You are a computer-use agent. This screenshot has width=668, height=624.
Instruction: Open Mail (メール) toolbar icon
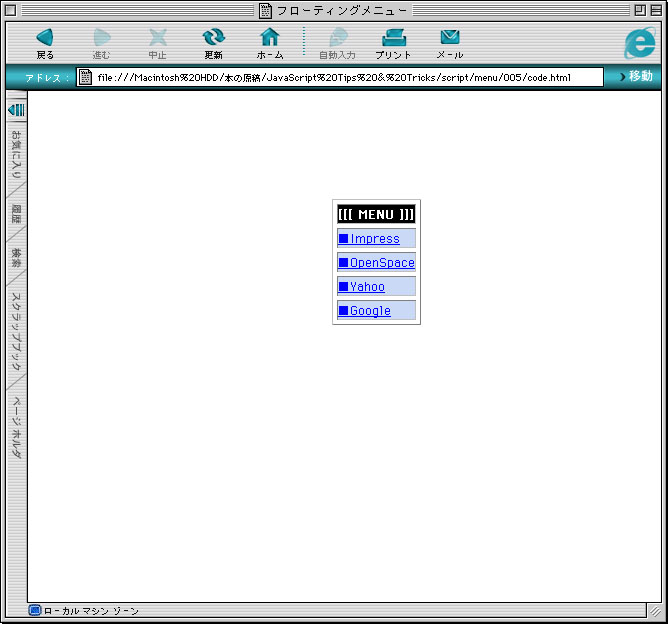click(450, 38)
